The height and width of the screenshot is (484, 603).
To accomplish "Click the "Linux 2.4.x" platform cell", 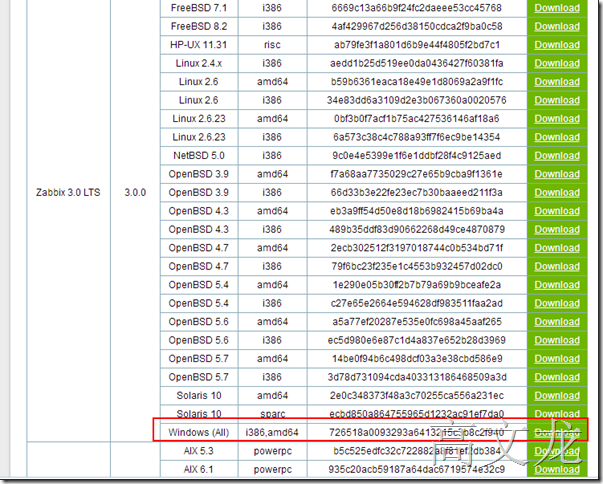I will click(x=199, y=63).
